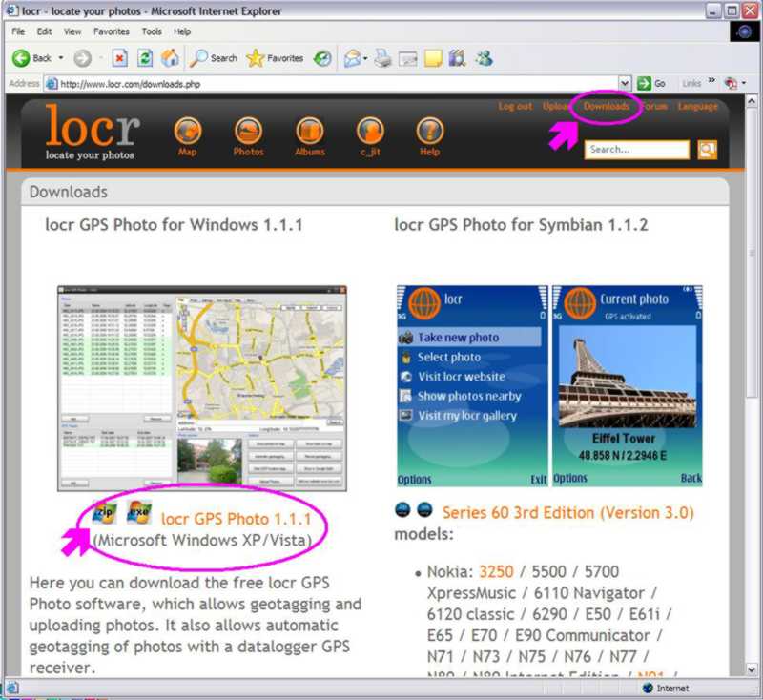Open the View menu
This screenshot has width=763, height=700.
[x=72, y=31]
